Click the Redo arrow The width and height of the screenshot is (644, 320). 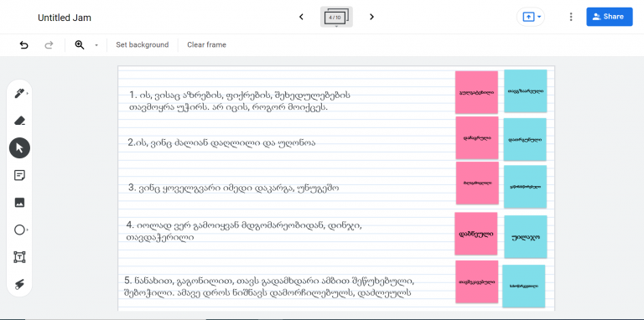click(49, 45)
